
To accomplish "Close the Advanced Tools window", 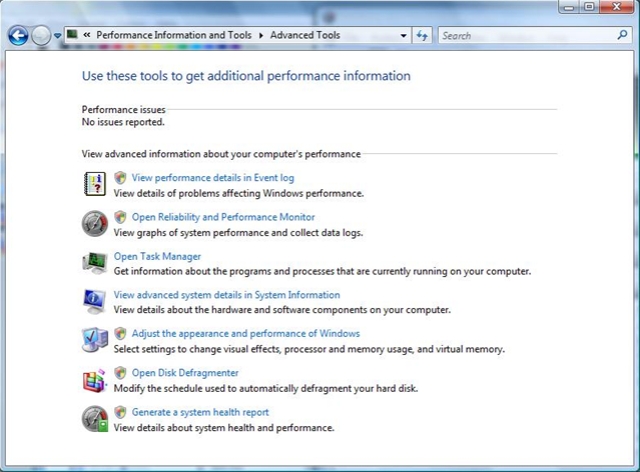I will tap(617, 7).
